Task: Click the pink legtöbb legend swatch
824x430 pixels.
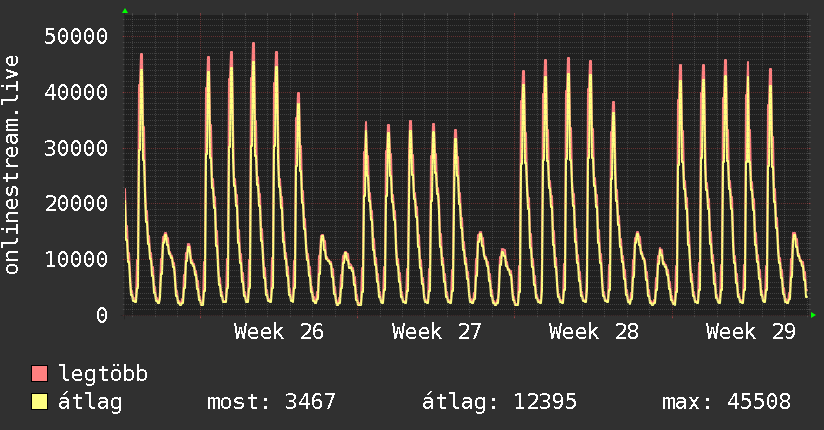Action: pos(39,373)
